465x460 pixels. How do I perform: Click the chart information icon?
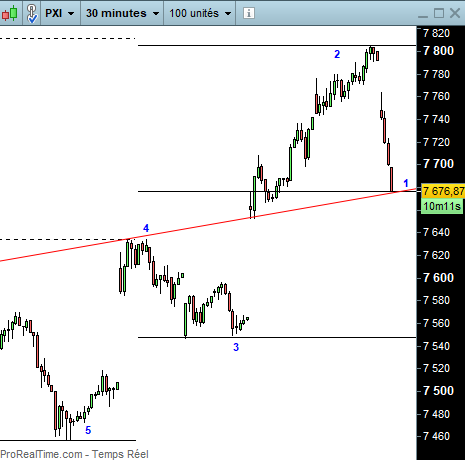click(249, 13)
